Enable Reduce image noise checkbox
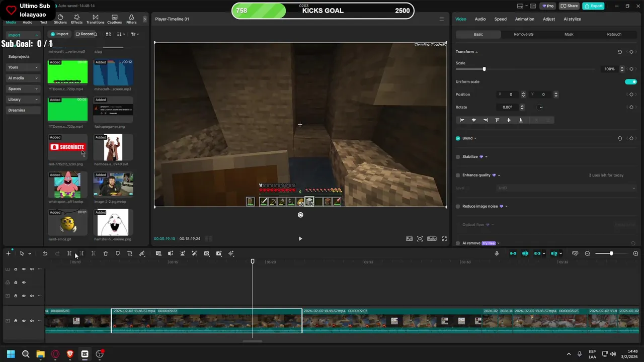This screenshot has width=644, height=362. 458,206
